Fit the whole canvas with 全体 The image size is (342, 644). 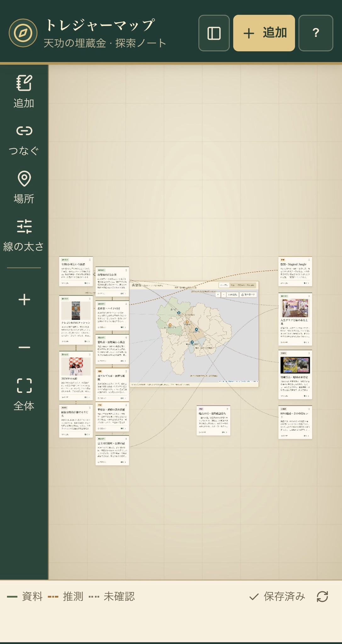(x=24, y=395)
